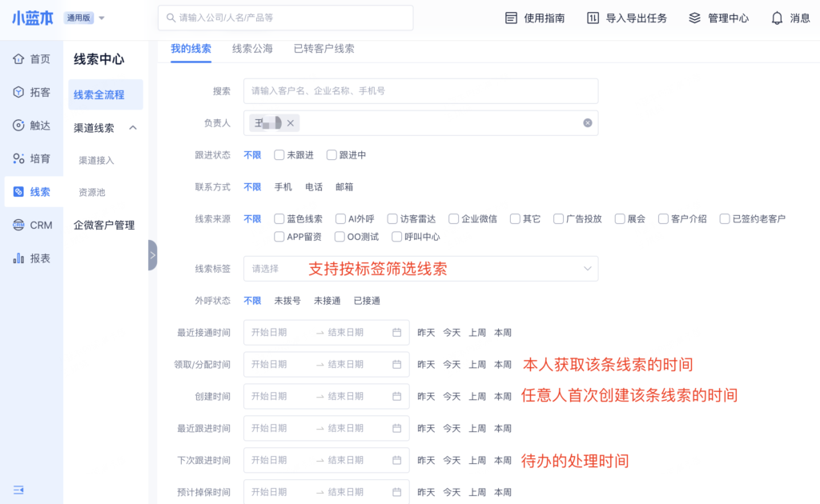Viewport: 820px width, 504px height.
Task: Go to 首页 via home icon
Action: click(18, 59)
